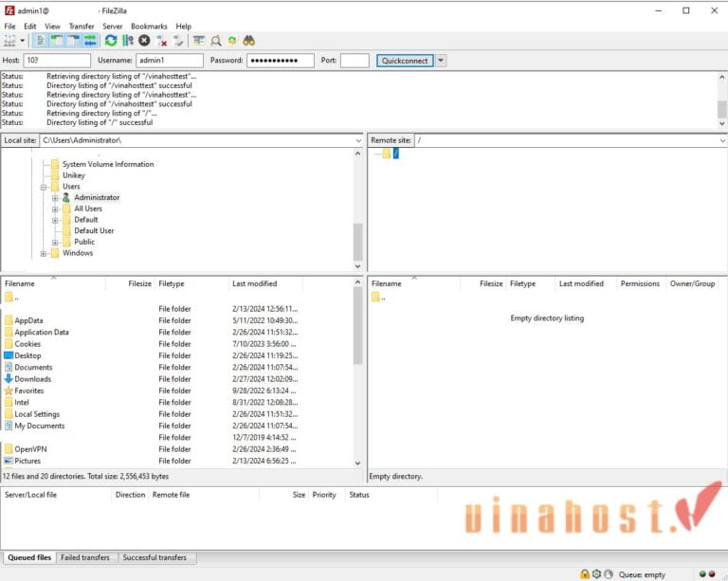Screen dimensions: 728x581
Task: Open the Help menu
Action: pos(183,27)
